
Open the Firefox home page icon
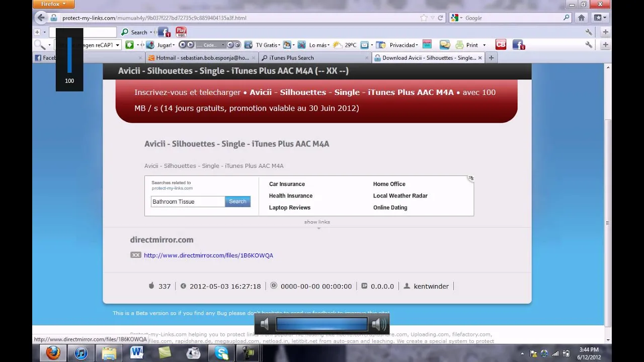point(581,18)
